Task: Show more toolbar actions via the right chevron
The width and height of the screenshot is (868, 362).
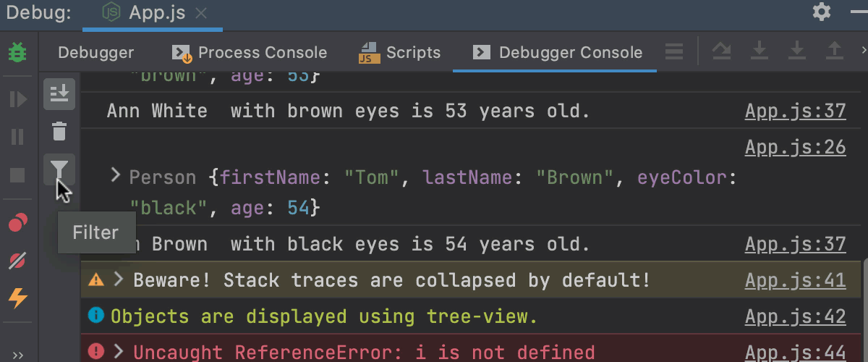Action: [864, 51]
